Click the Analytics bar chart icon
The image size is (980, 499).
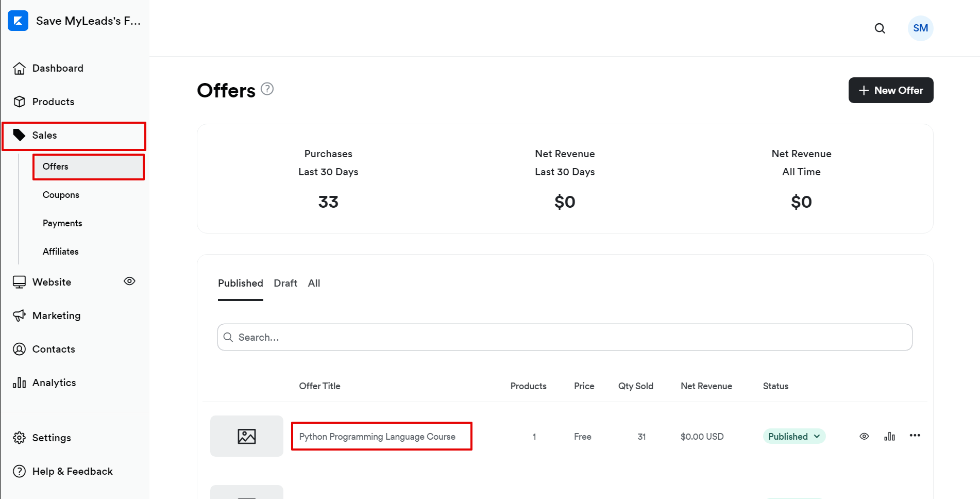pos(19,382)
